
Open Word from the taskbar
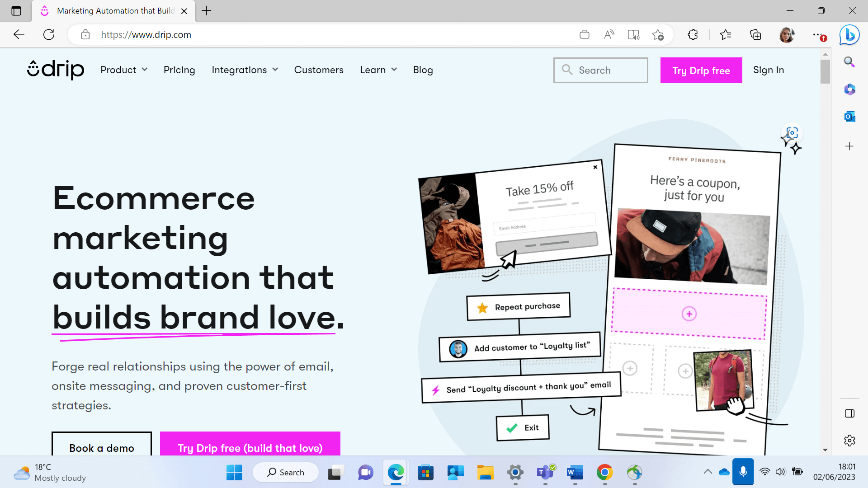point(575,473)
